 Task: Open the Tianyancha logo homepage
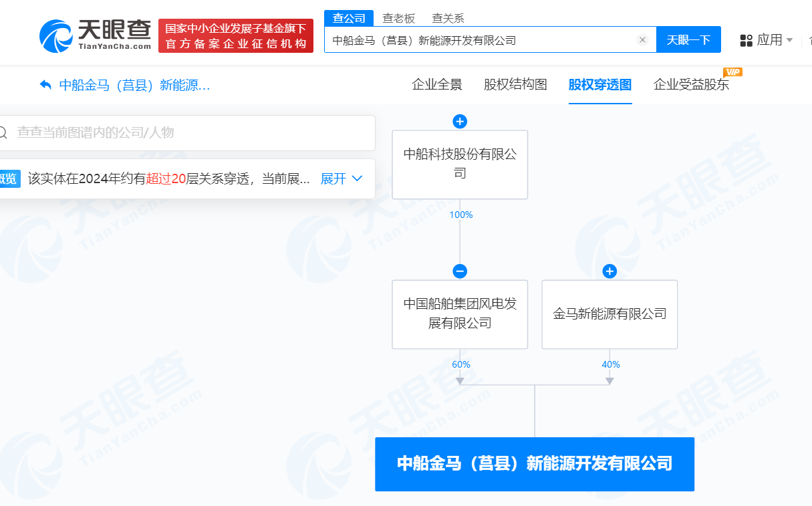click(x=95, y=35)
